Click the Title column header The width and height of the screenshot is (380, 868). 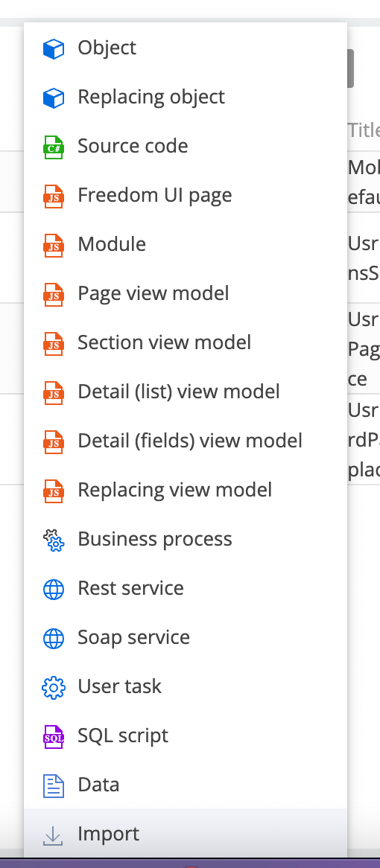pyautogui.click(x=364, y=130)
